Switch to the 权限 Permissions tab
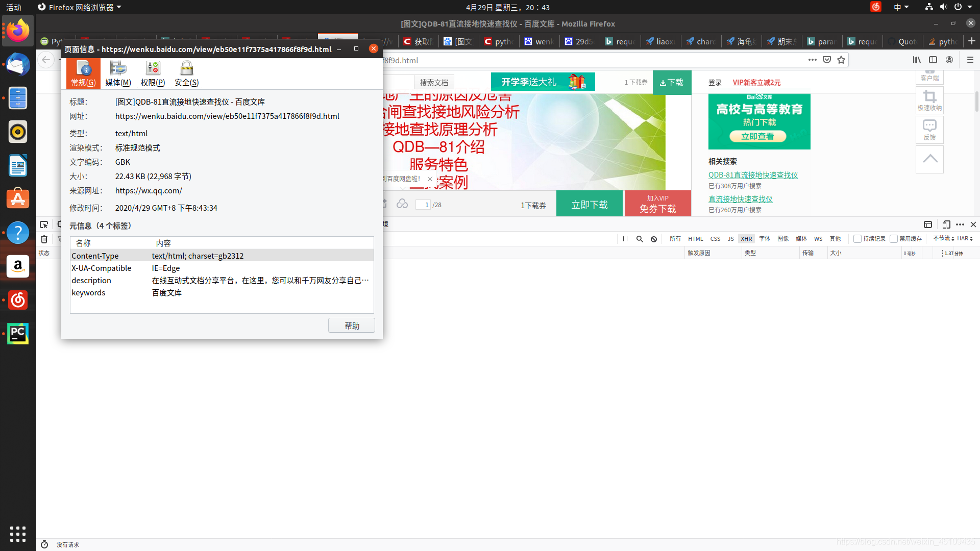 coord(153,73)
